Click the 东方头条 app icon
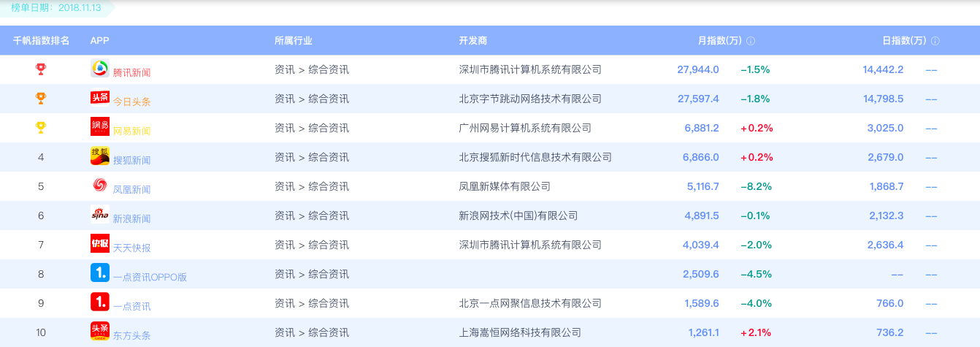Screen dimensions: 980x347 click(99, 332)
